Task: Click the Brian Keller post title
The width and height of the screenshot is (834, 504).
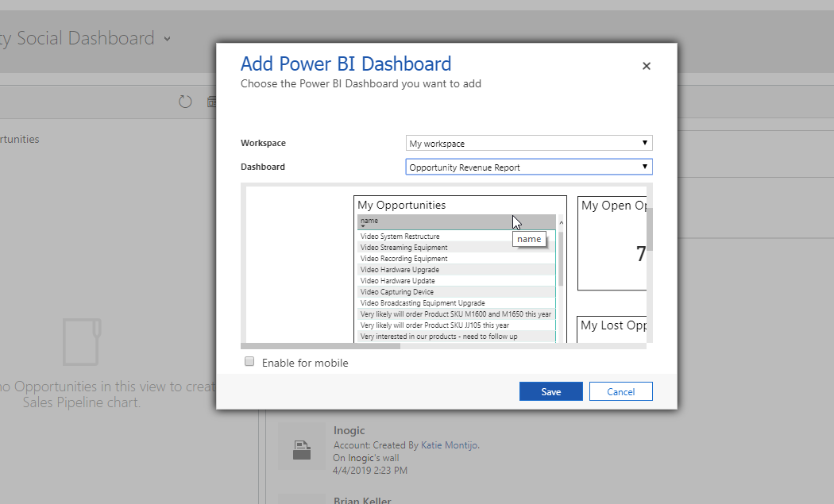Action: (362, 500)
